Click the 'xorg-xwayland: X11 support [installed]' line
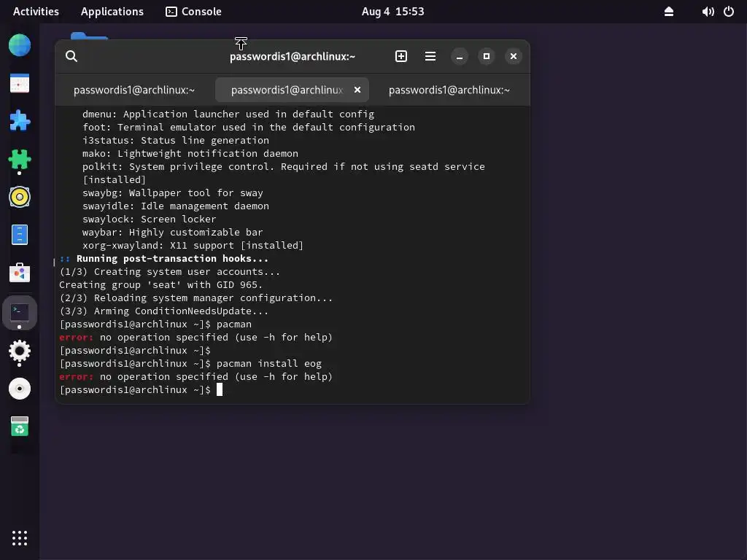This screenshot has height=560, width=747. (193, 245)
